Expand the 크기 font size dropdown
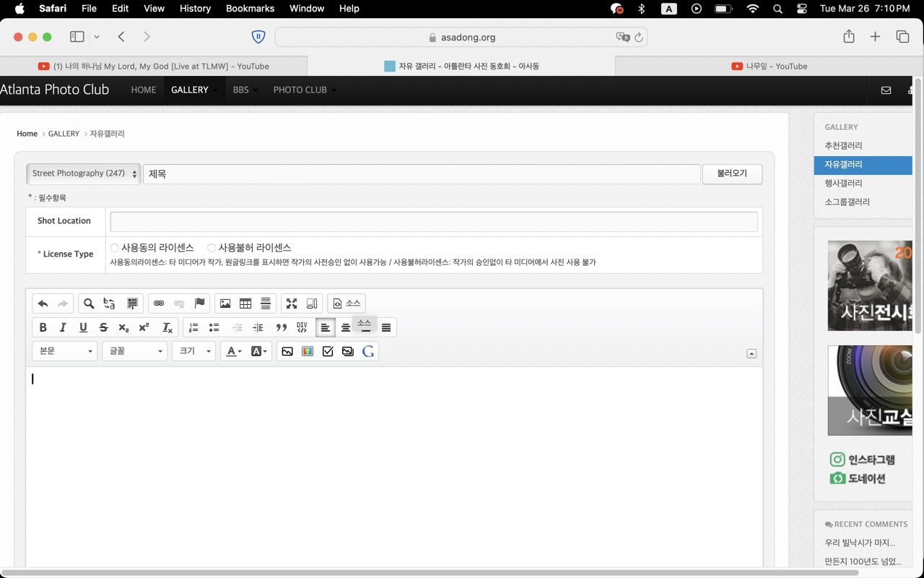Image resolution: width=924 pixels, height=578 pixels. 194,351
